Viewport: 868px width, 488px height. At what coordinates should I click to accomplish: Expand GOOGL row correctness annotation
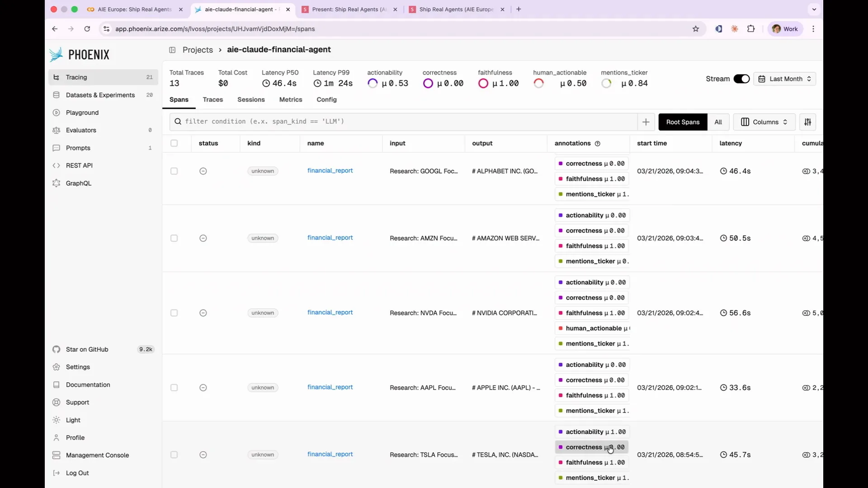coord(592,164)
